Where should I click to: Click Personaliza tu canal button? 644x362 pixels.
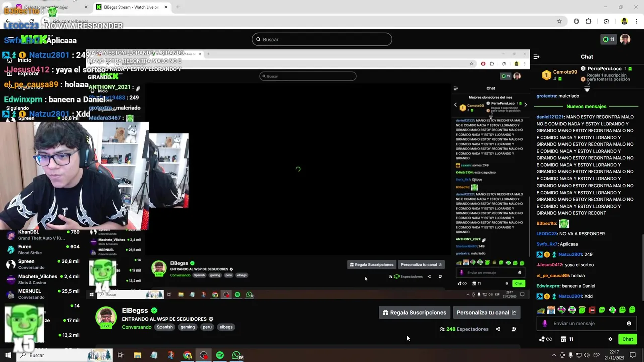[x=487, y=313]
